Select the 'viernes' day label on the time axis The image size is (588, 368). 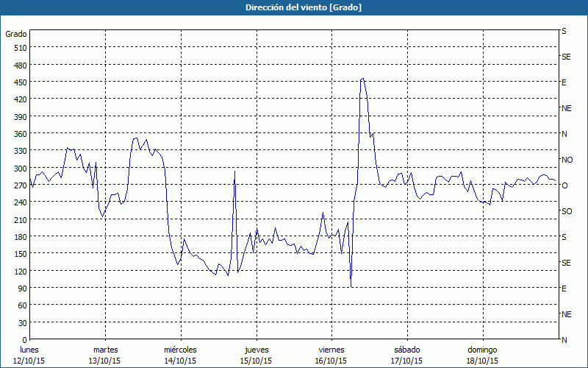pyautogui.click(x=331, y=350)
